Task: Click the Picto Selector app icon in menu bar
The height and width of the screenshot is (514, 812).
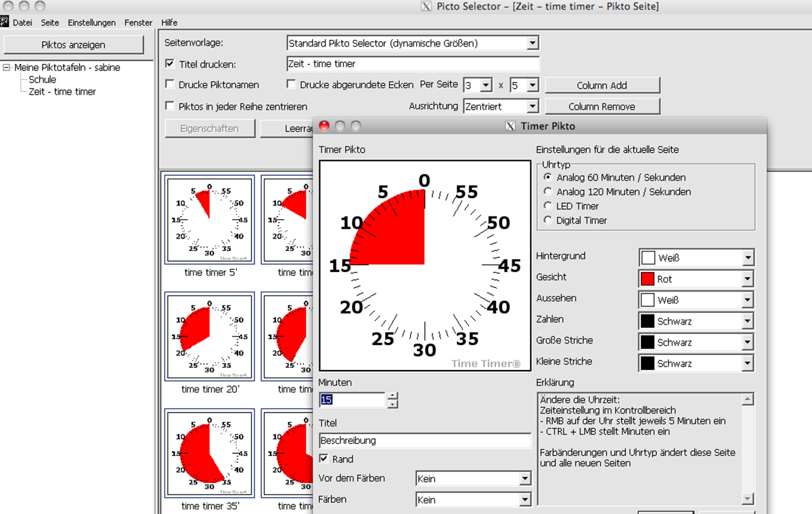Action: point(4,22)
